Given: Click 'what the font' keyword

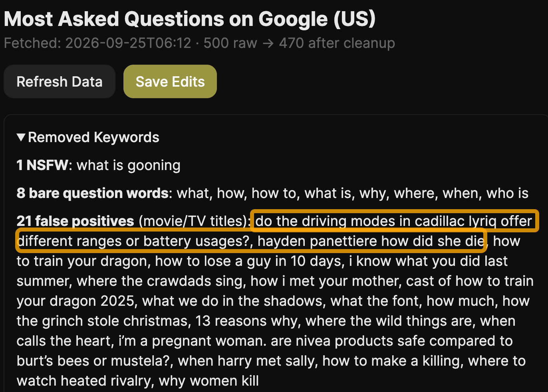Looking at the screenshot, I should pos(375,301).
